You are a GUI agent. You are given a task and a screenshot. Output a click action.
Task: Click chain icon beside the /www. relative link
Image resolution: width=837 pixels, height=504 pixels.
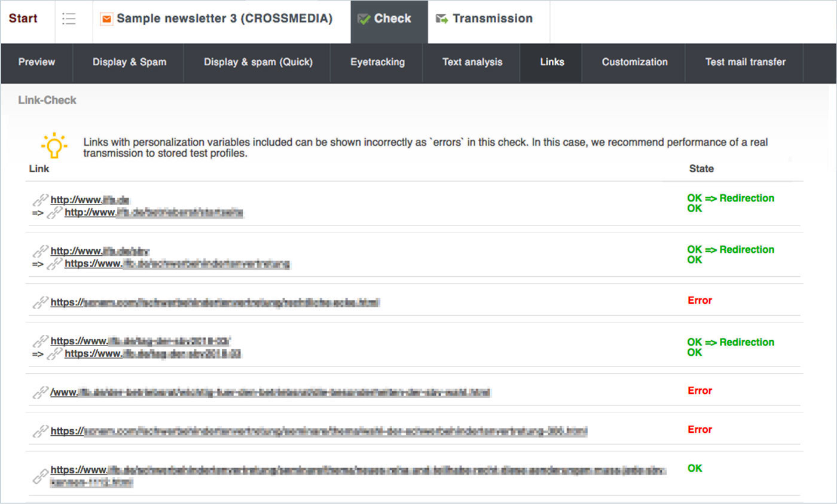coord(41,393)
